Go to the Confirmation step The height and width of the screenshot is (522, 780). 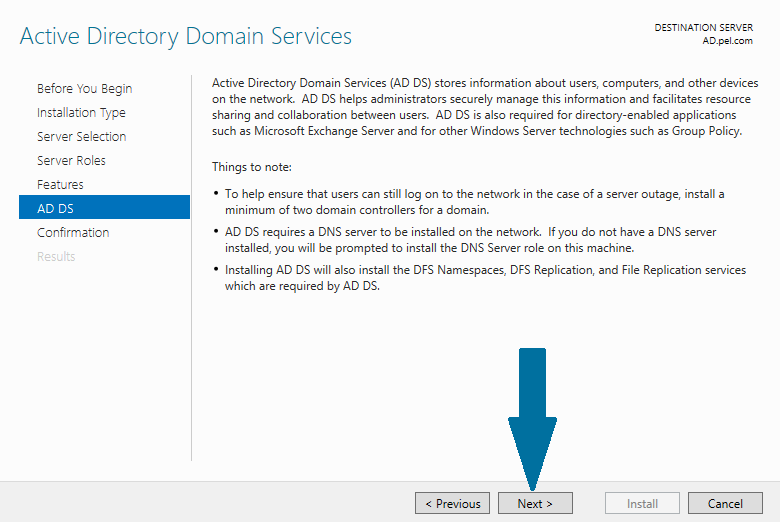(73, 232)
